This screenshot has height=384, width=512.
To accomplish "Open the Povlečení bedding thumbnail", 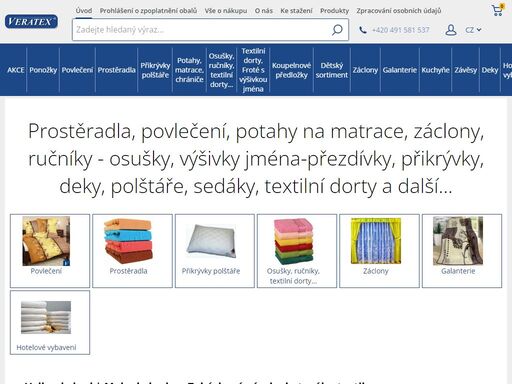I will (46, 241).
